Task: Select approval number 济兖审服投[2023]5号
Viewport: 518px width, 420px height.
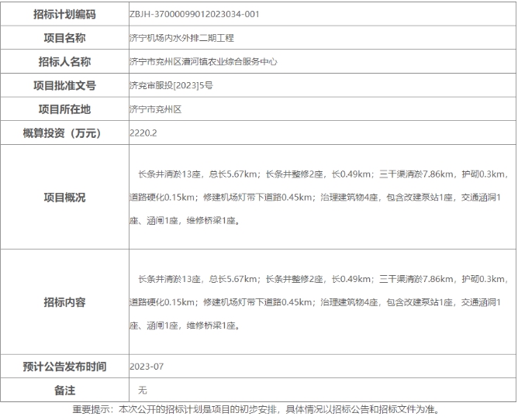Action: coord(171,85)
